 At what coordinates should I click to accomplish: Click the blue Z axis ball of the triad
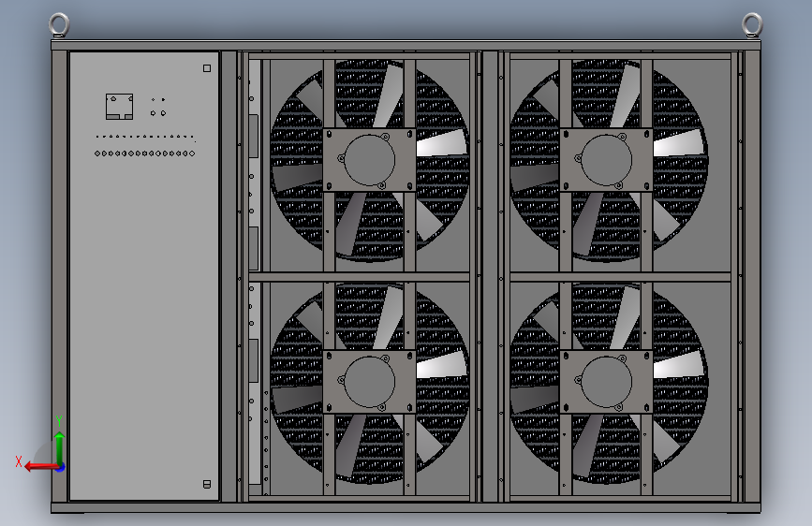[x=61, y=467]
